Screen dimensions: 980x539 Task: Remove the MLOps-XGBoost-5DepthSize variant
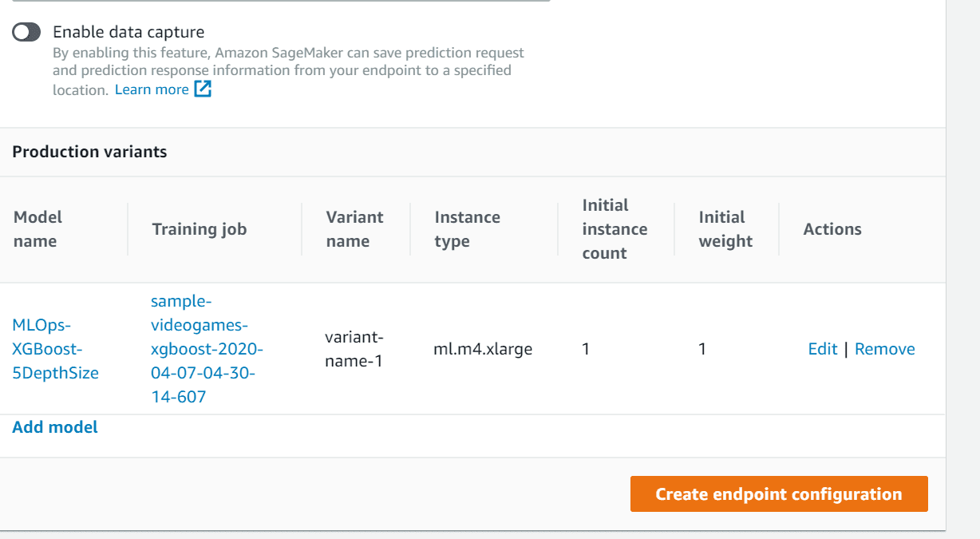(885, 348)
